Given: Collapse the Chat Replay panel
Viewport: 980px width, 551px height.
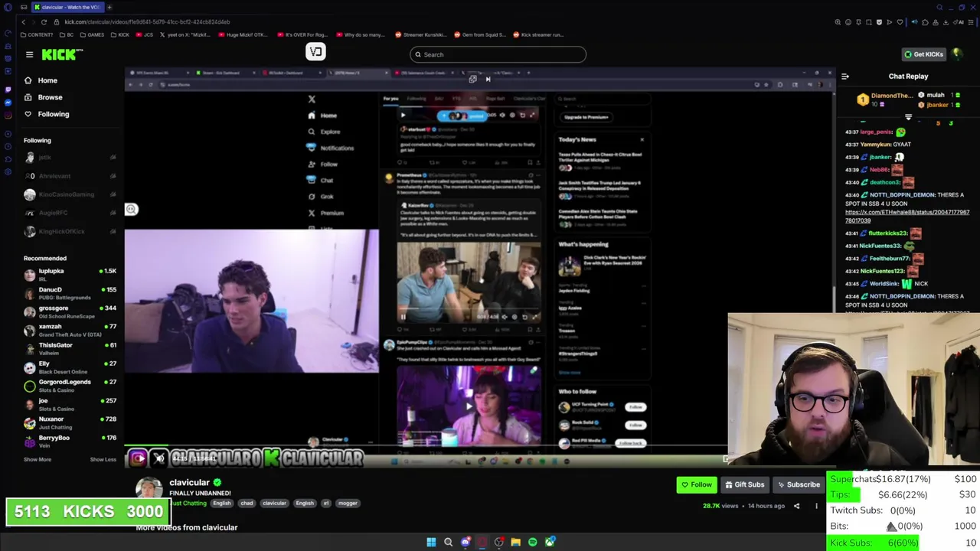Looking at the screenshot, I should coord(845,77).
